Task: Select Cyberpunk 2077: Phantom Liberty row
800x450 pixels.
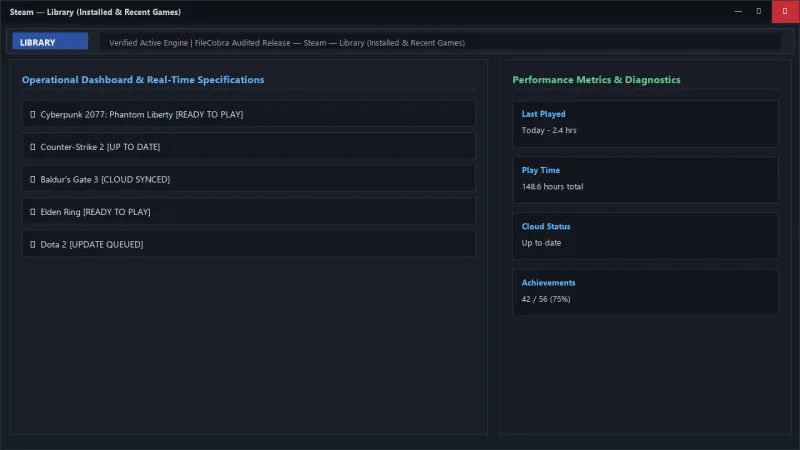Action: click(249, 114)
